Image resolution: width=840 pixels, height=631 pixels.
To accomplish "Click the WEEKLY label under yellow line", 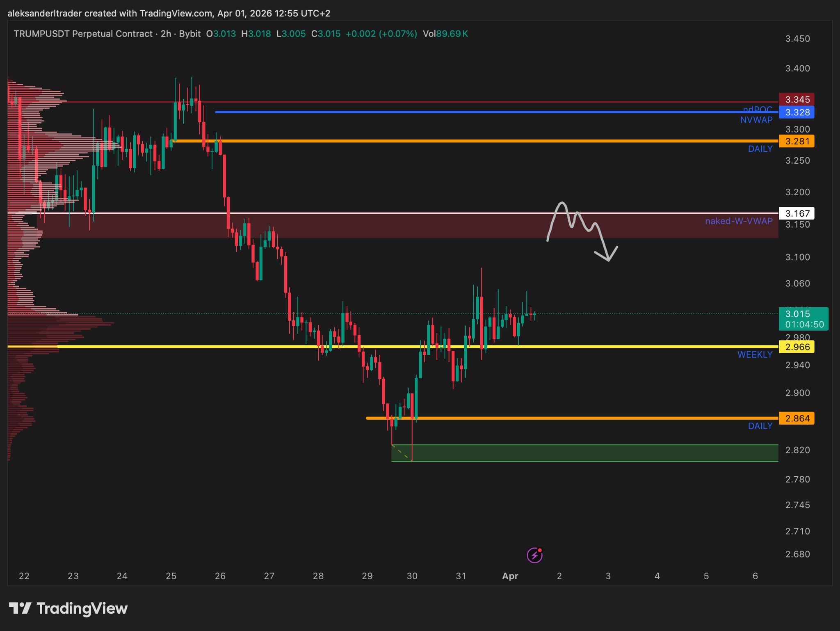I will tap(755, 354).
